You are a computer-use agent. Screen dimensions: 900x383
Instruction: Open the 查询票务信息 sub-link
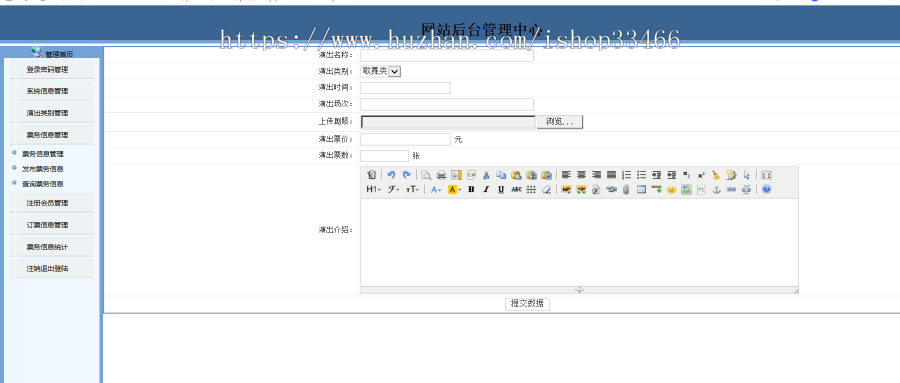tap(42, 184)
